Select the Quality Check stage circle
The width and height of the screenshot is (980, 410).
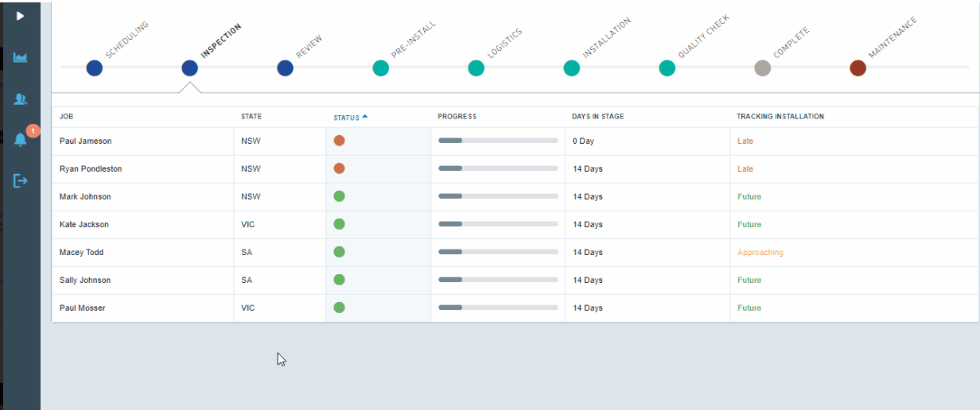pos(667,68)
